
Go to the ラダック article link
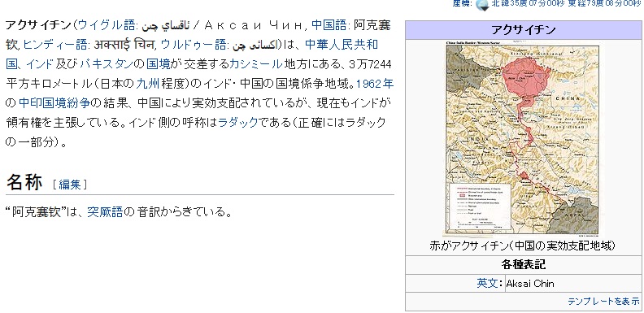coord(237,122)
